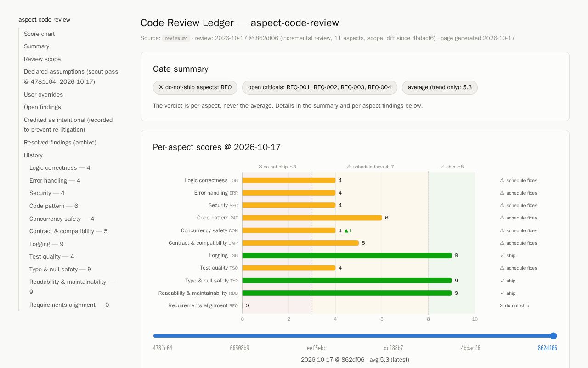The height and width of the screenshot is (368, 588).
Task: Click the ship ≥8 legend label
Action: coord(452,167)
